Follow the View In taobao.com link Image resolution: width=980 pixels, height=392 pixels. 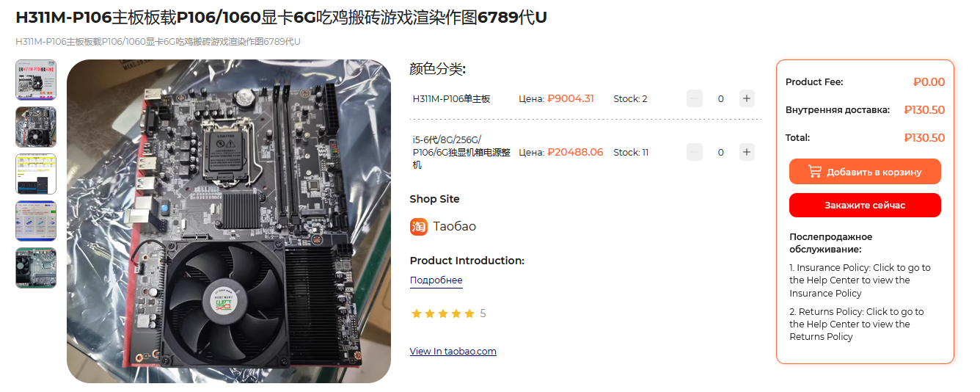(453, 351)
